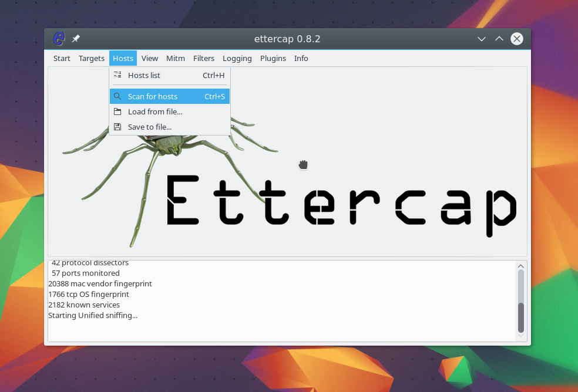Open the Filters menu

[203, 58]
